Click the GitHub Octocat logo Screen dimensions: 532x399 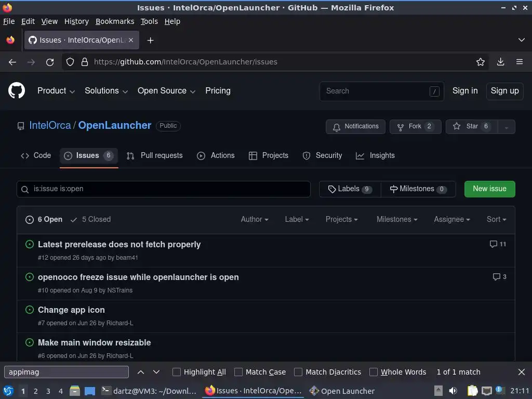16,90
